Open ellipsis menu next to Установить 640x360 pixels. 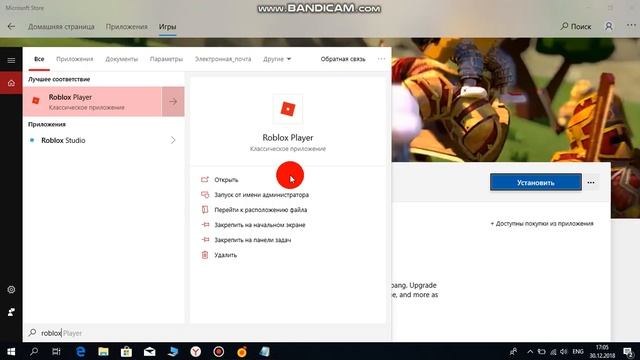[591, 182]
